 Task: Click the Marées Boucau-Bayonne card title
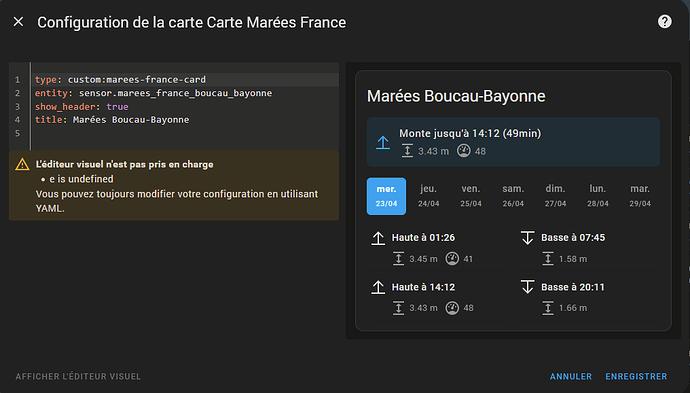point(456,96)
